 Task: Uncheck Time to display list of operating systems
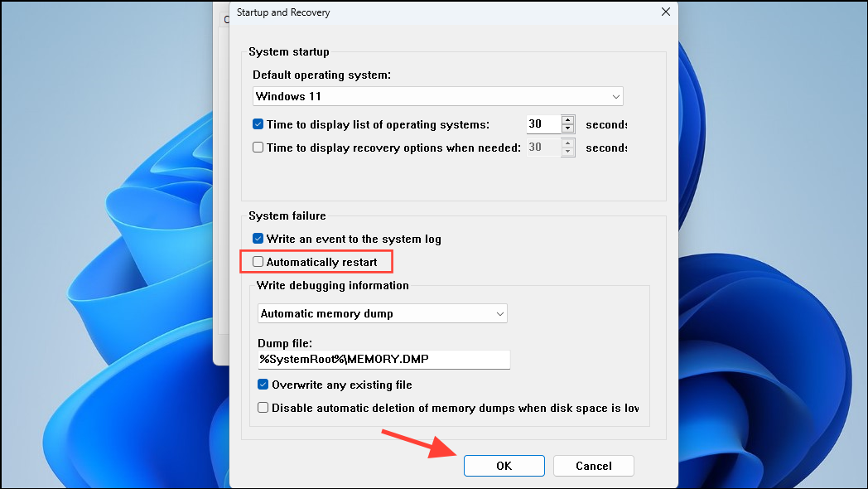pyautogui.click(x=258, y=123)
